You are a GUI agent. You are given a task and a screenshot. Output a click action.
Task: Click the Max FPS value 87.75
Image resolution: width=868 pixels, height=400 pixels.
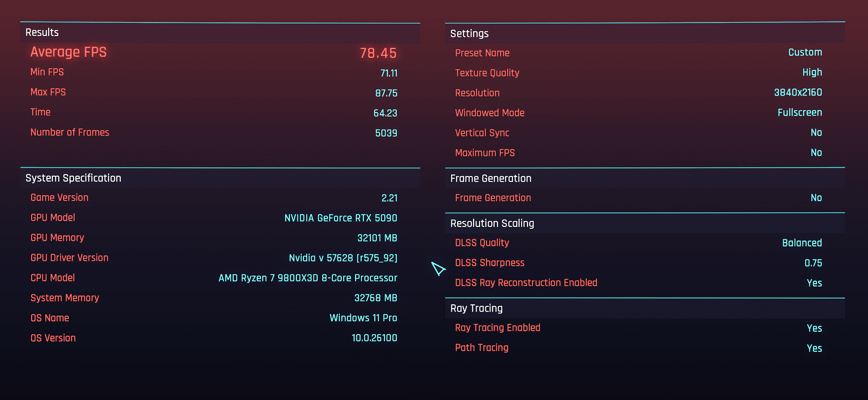[386, 93]
